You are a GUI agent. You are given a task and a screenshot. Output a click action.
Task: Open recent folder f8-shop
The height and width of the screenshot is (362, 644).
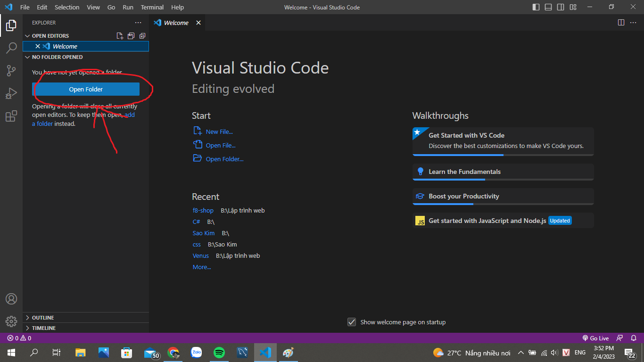[x=203, y=210]
